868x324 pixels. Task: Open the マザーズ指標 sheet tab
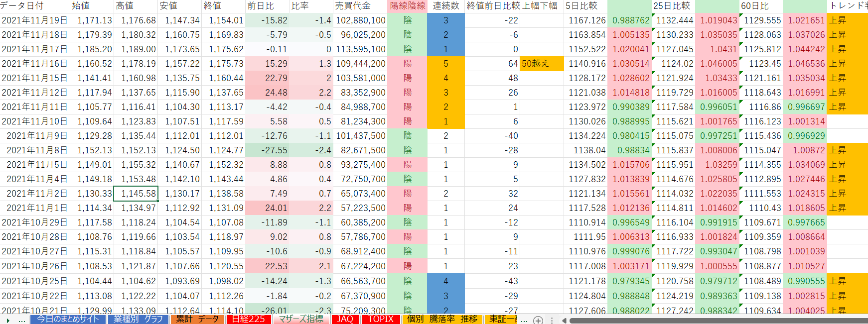click(x=301, y=320)
